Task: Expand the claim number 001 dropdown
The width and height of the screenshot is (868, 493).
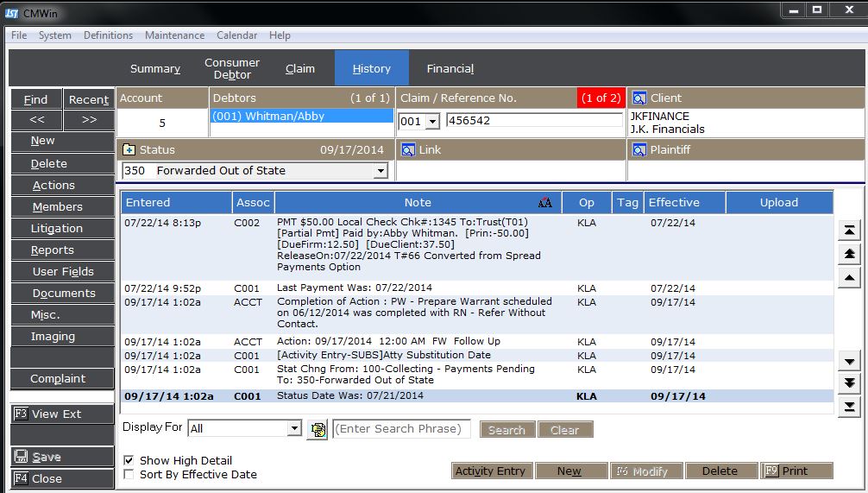Action: pyautogui.click(x=432, y=122)
